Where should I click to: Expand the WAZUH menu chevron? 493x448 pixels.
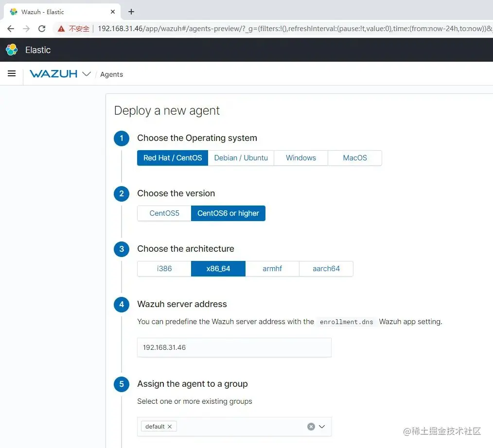87,74
